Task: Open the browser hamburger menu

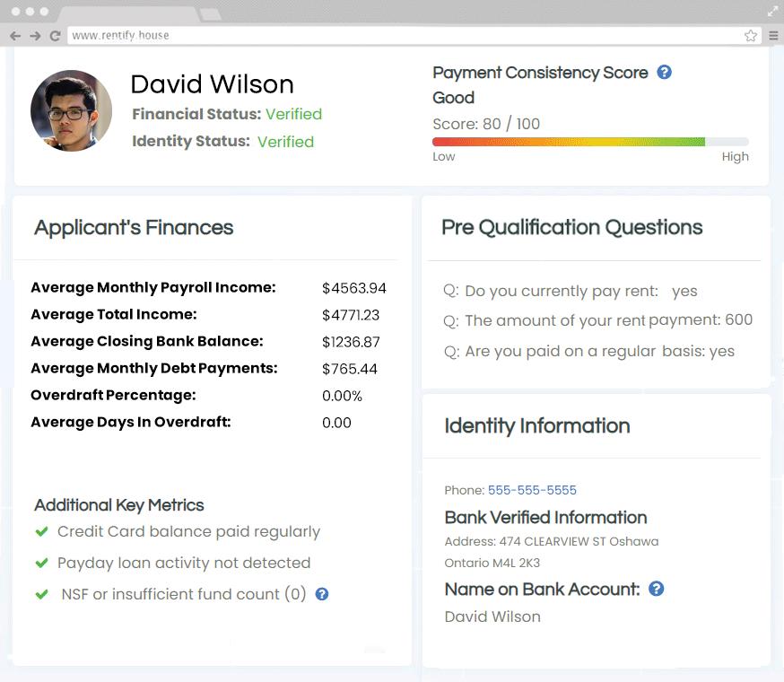Action: point(773,36)
